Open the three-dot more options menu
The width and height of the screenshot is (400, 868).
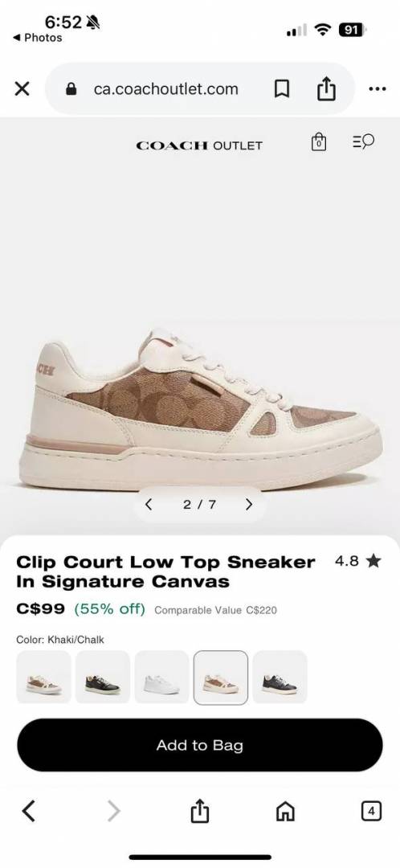coord(377,88)
